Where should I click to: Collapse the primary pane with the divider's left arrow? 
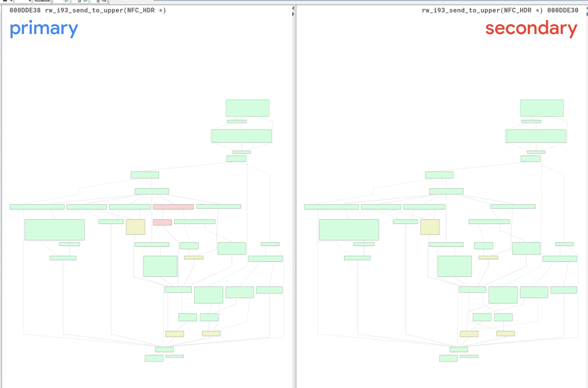click(x=293, y=8)
